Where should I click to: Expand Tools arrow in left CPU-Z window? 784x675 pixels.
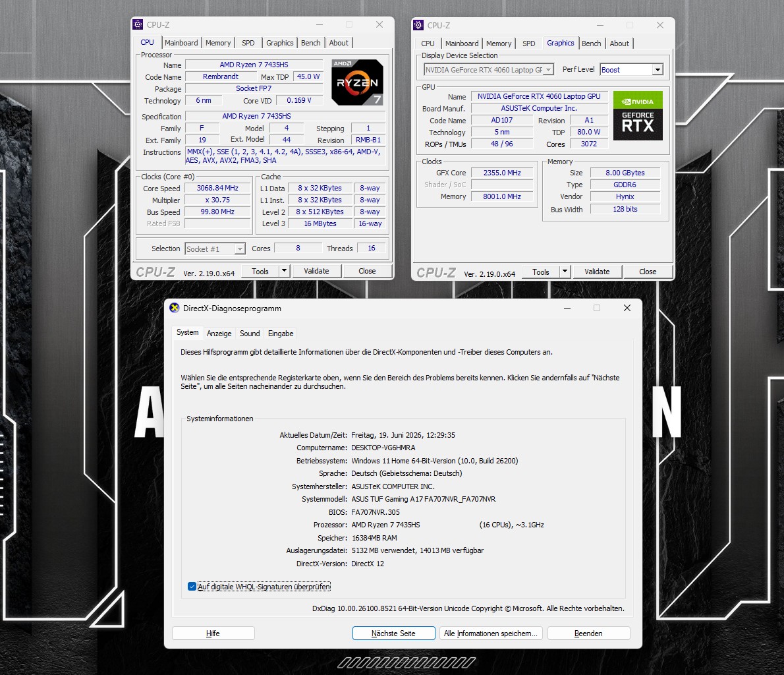[284, 271]
